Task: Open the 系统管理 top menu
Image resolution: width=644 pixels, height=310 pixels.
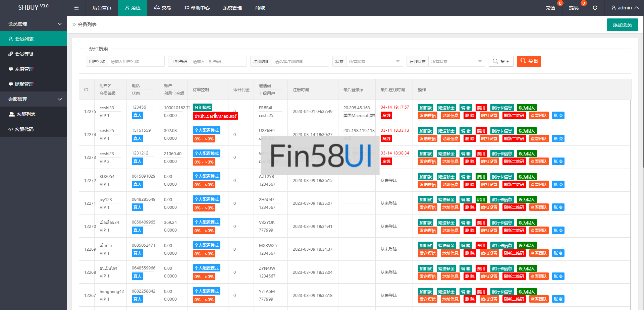Action: point(232,8)
